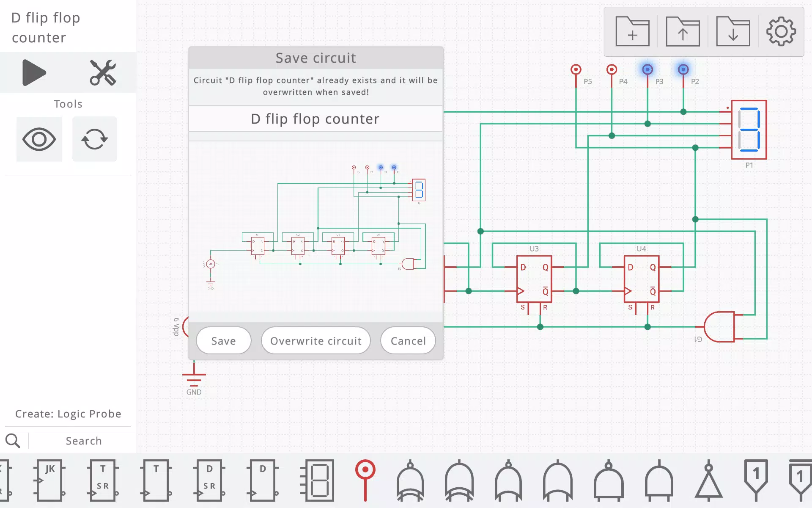
Task: Select the NOR gate component
Action: coord(508,481)
